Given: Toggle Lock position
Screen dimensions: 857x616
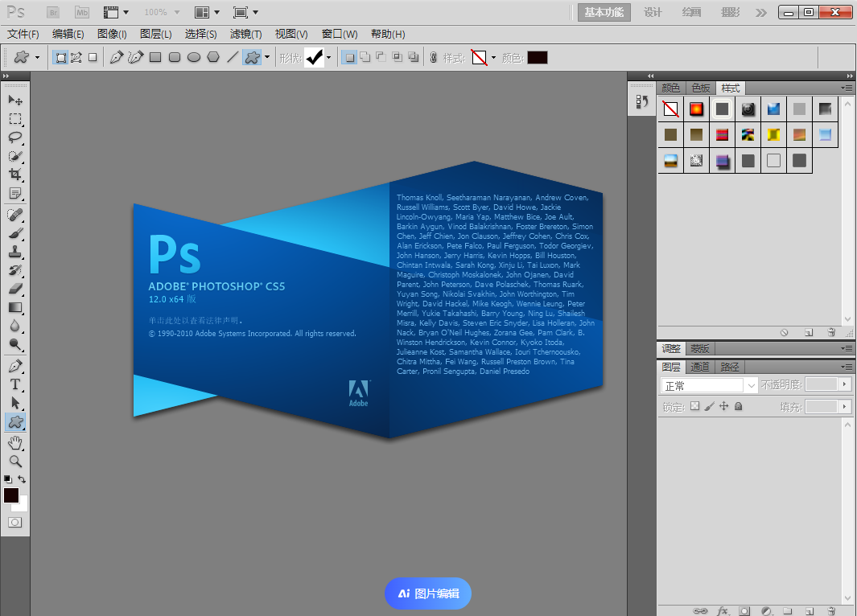Looking at the screenshot, I should click(723, 406).
